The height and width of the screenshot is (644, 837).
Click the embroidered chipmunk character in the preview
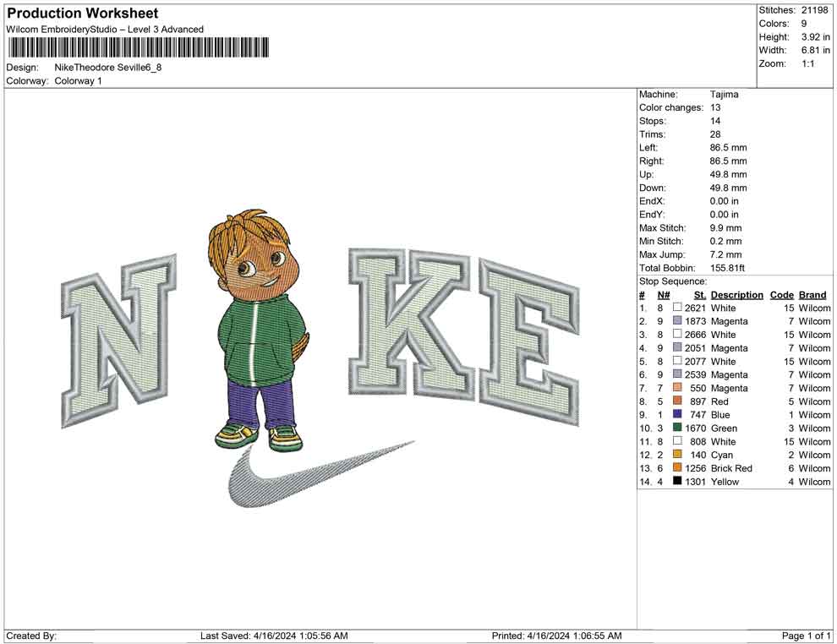tap(259, 330)
